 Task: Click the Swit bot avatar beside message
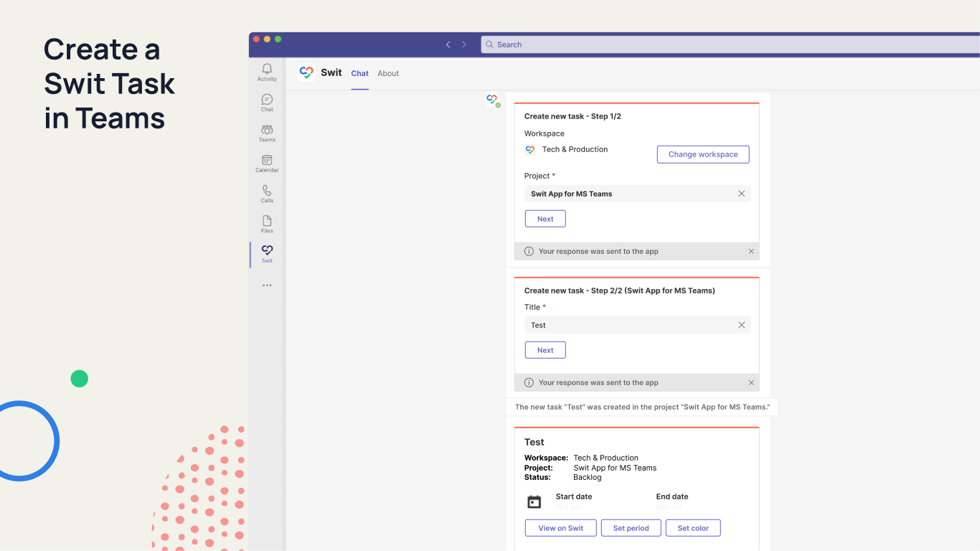point(492,100)
